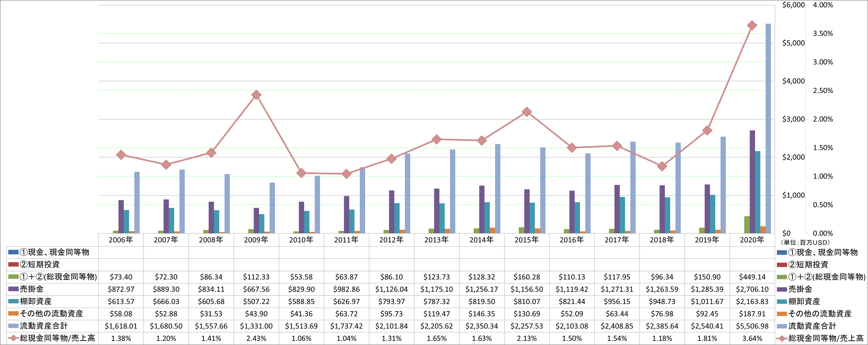This screenshot has height=345, width=868.
Task: Select the 2009年 diamond marker on the line
Action: pyautogui.click(x=256, y=95)
